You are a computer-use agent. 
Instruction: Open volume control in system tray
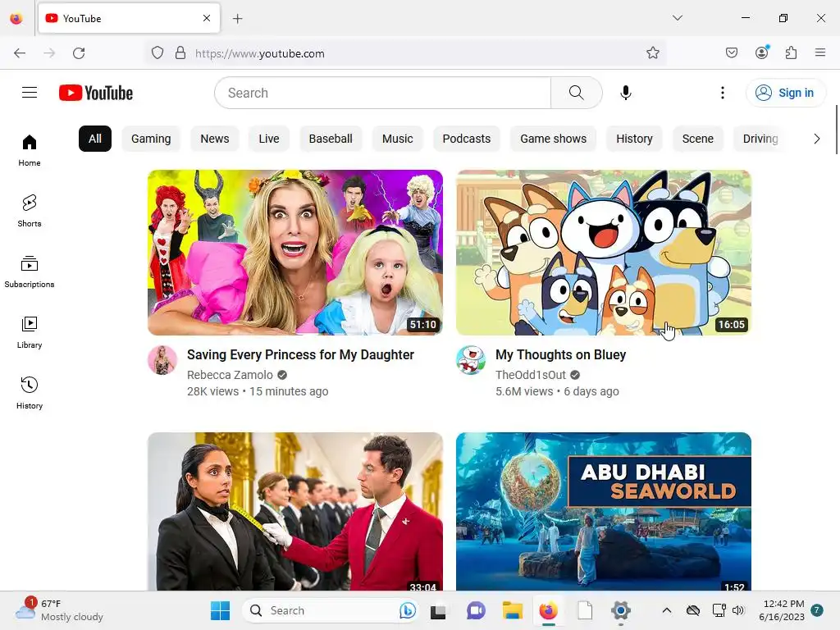click(x=738, y=610)
